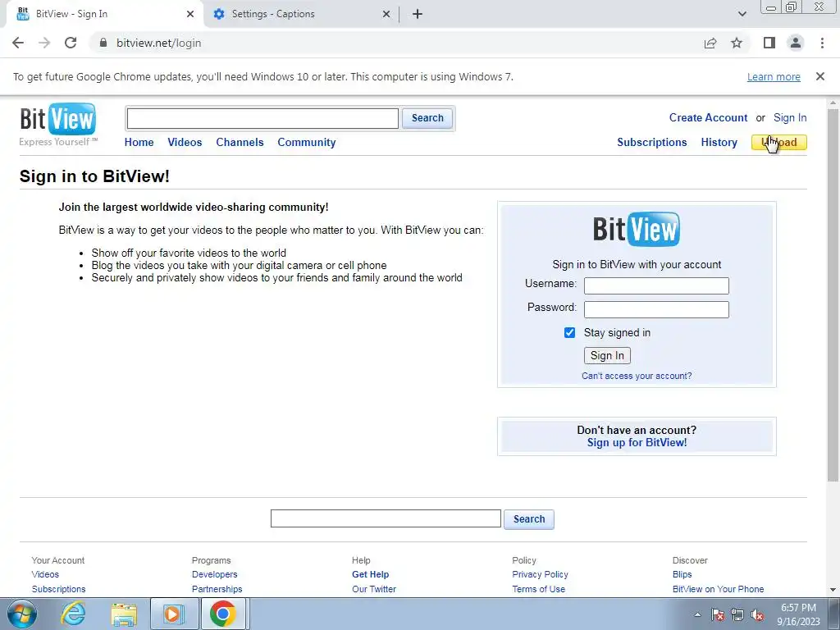840x630 pixels.
Task: Click the Sign In form button
Action: 607,356
